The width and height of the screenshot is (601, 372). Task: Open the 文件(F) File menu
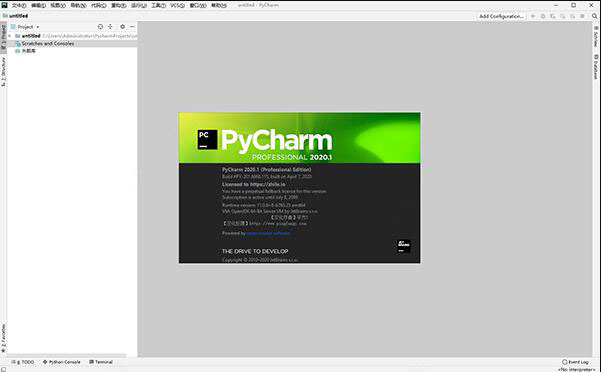[x=19, y=5]
